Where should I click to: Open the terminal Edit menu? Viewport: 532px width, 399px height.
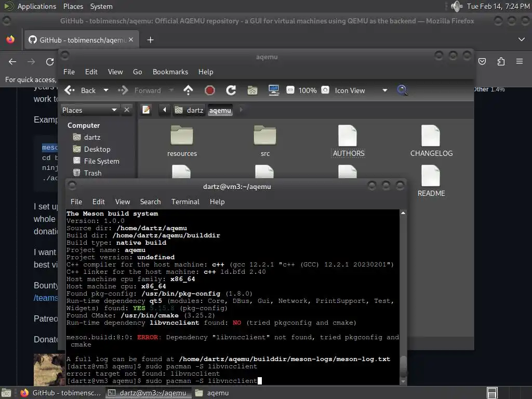tap(98, 202)
